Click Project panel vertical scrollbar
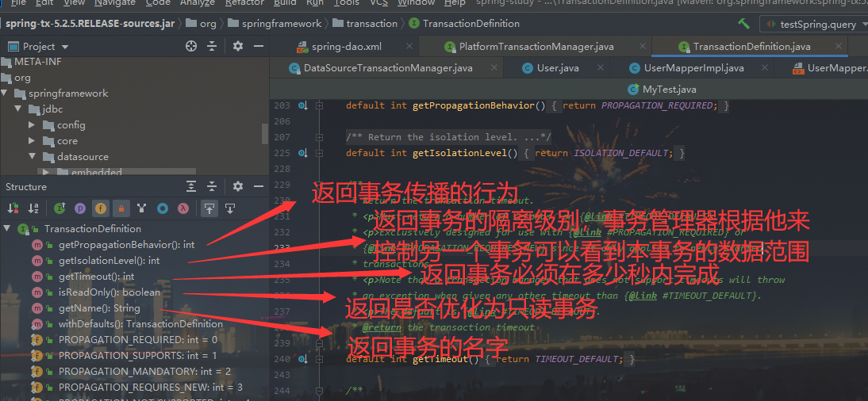868x401 pixels. (x=265, y=133)
